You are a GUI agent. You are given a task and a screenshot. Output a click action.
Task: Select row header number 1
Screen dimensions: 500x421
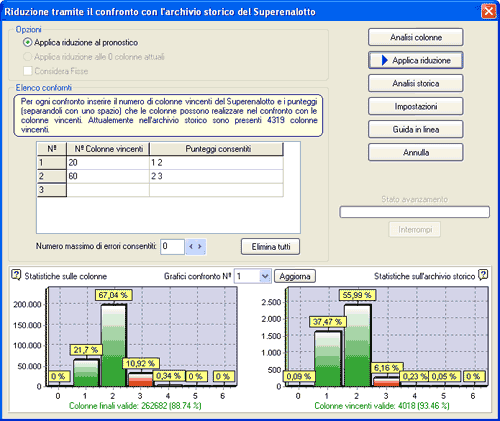pyautogui.click(x=52, y=163)
